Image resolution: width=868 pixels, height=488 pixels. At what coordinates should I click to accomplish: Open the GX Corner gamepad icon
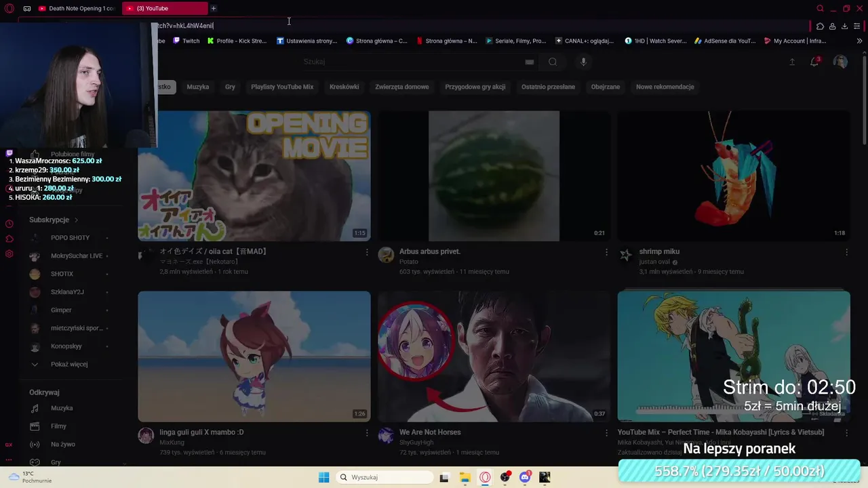coord(27,8)
